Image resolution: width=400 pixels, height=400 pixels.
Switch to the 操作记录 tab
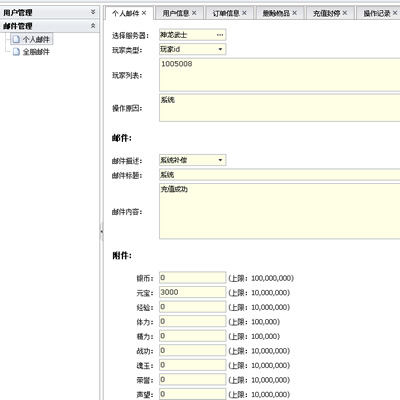tap(377, 13)
